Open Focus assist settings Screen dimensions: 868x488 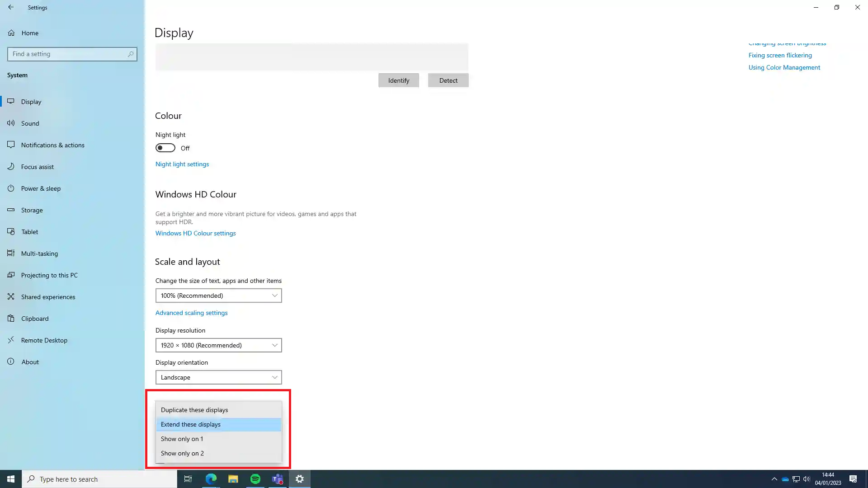tap(38, 166)
